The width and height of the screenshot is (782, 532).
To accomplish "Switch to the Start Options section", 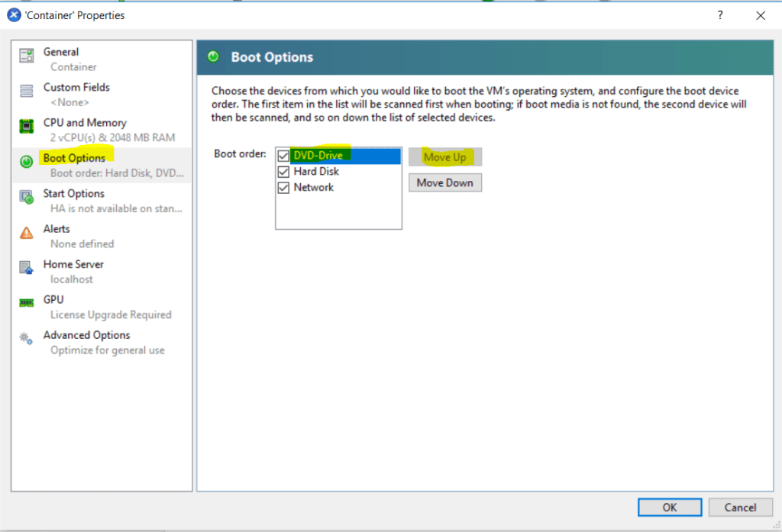I will click(73, 193).
